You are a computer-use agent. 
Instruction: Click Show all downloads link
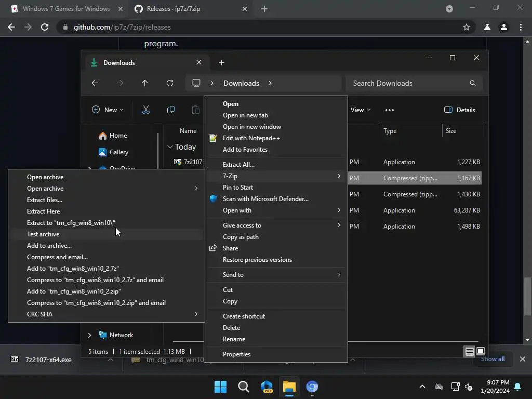493,359
